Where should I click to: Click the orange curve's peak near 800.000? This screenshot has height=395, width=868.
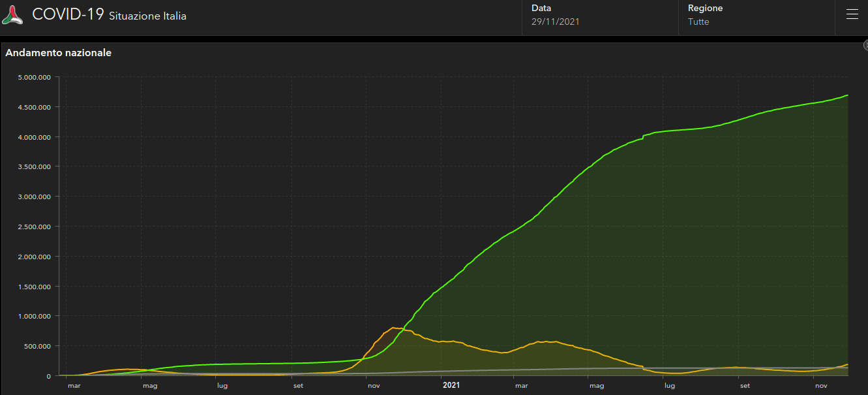[394, 328]
